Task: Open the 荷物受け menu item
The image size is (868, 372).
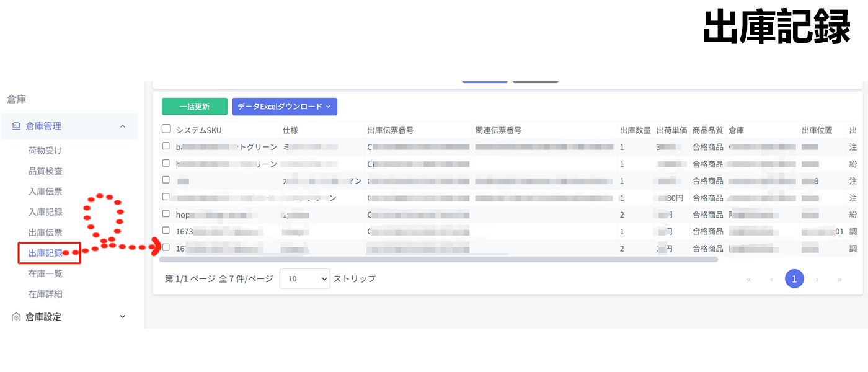Action: [45, 151]
